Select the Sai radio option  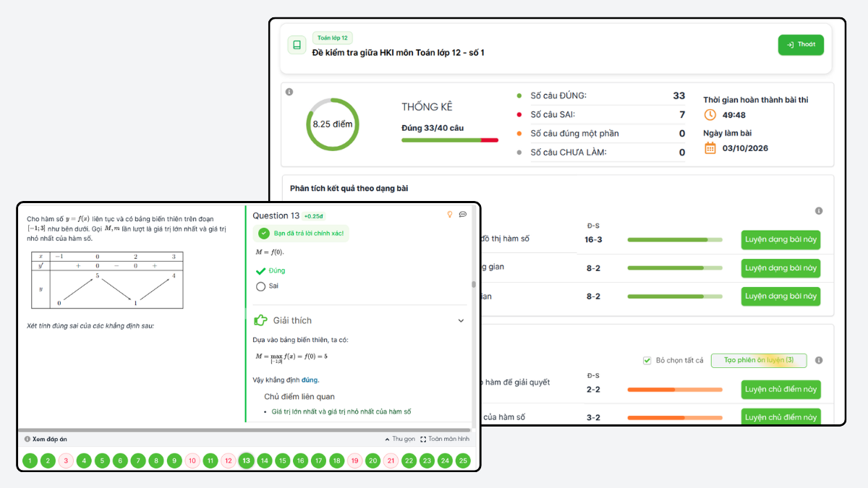tap(261, 286)
